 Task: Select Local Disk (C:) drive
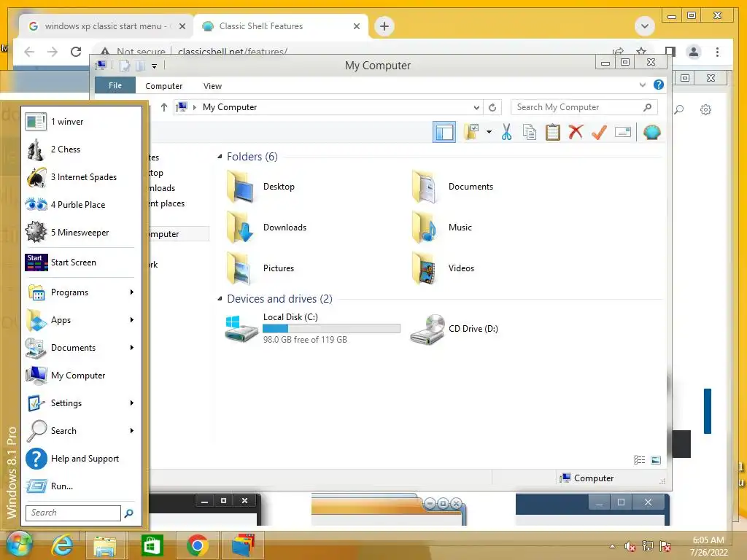(312, 328)
